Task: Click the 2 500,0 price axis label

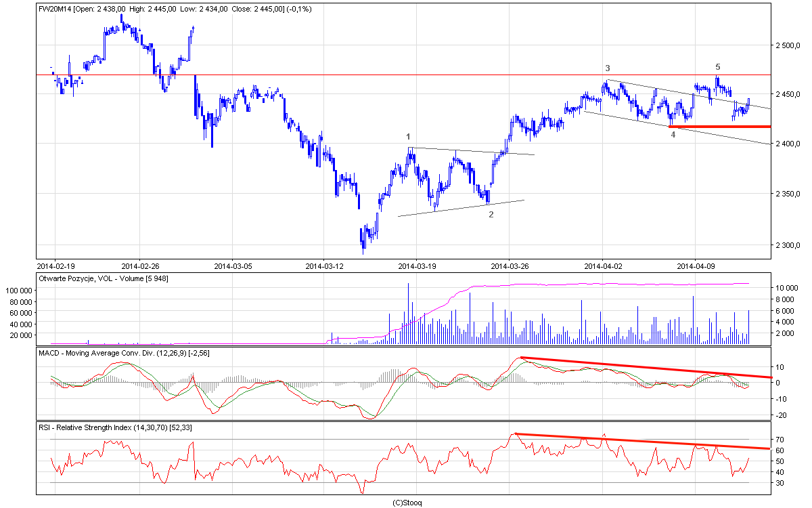Action: coord(786,45)
